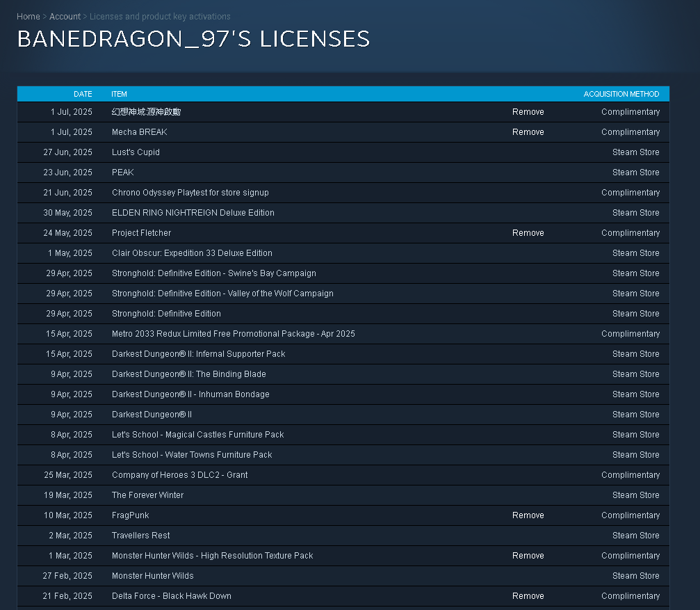This screenshot has width=700, height=610.
Task: Remove Delta Force - Black Hawk Down license
Action: pos(528,595)
